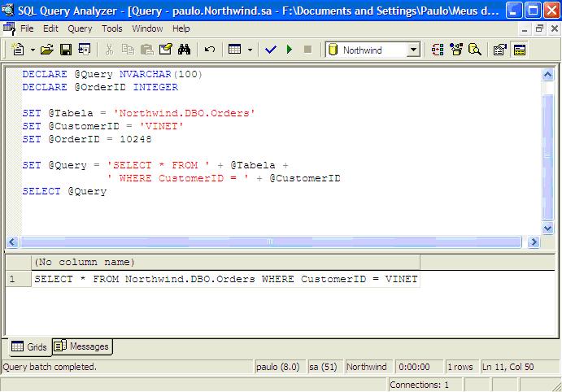562x392 pixels.
Task: Click the New Query icon
Action: pos(18,50)
